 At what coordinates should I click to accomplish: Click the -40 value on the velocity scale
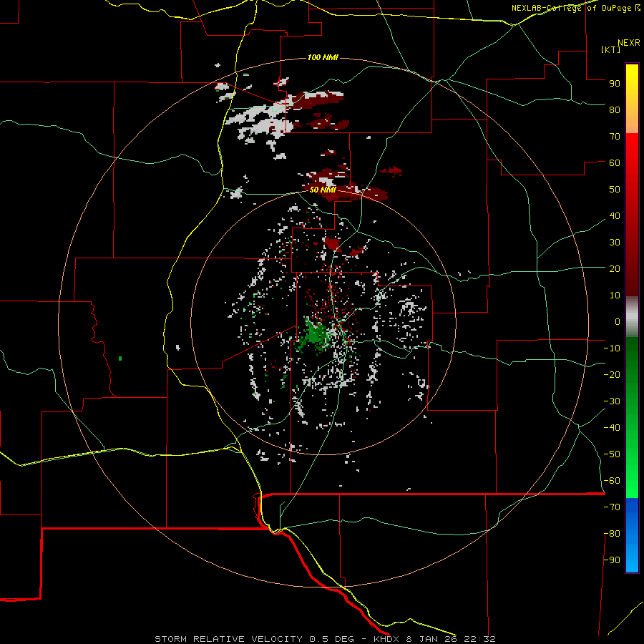tap(612, 428)
